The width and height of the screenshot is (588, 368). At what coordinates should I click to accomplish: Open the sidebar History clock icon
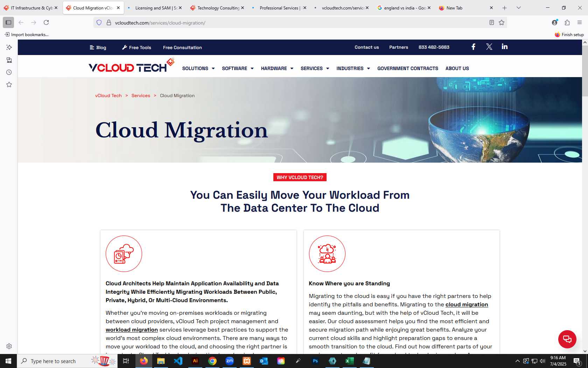(9, 72)
